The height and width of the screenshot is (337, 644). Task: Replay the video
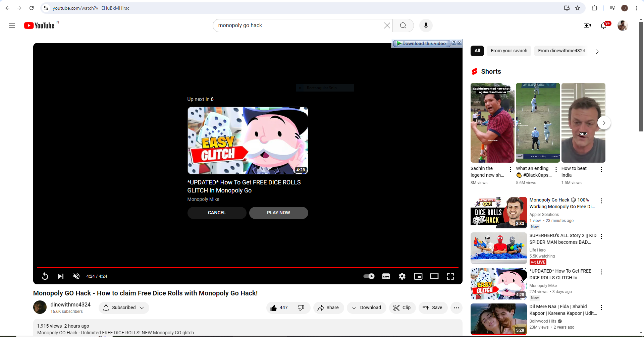pyautogui.click(x=45, y=276)
